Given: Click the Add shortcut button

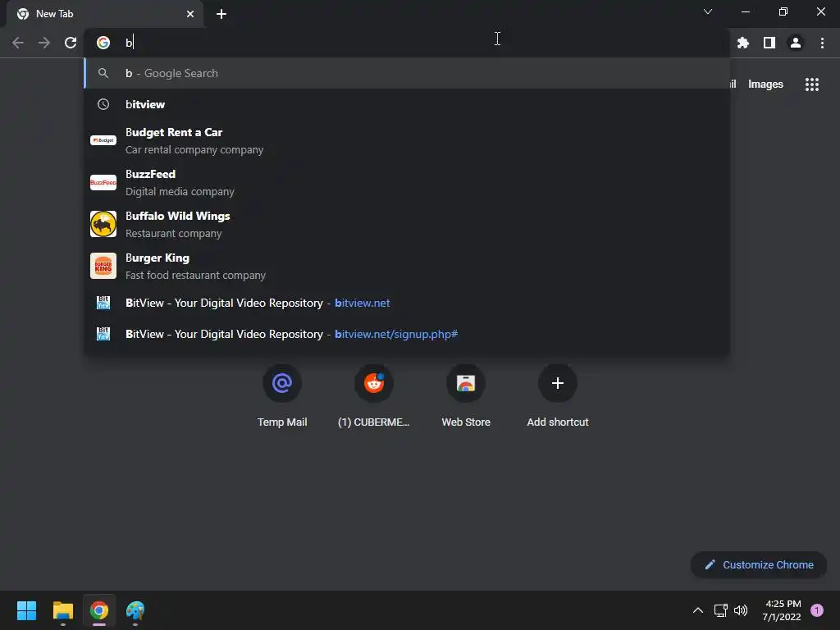Looking at the screenshot, I should click(x=558, y=396).
